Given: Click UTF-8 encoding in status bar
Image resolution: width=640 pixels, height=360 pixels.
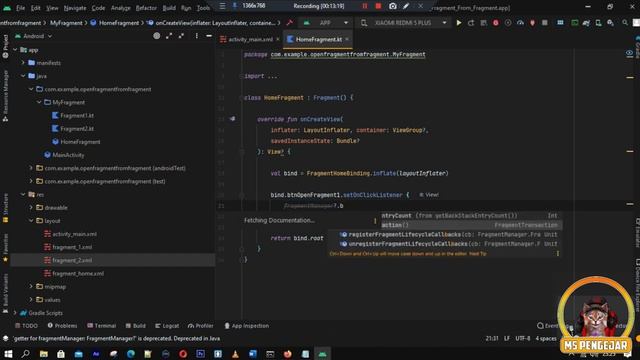Looking at the screenshot, I should pos(522,338).
